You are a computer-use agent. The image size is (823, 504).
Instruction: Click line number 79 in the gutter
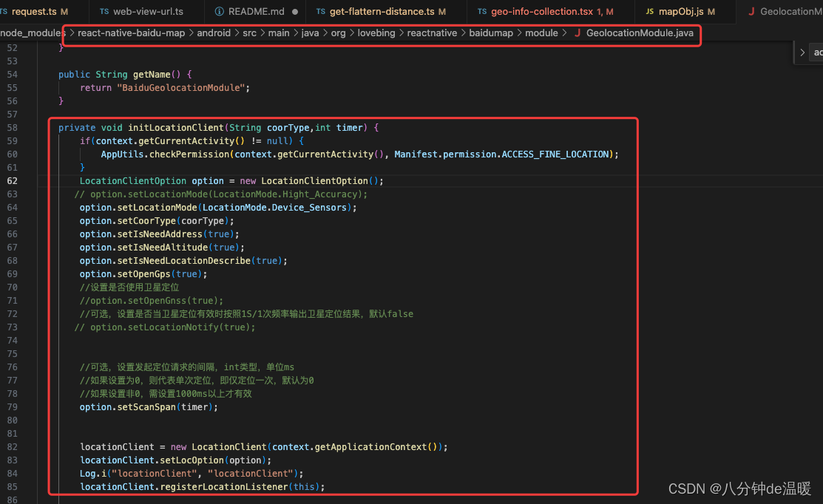tap(12, 407)
